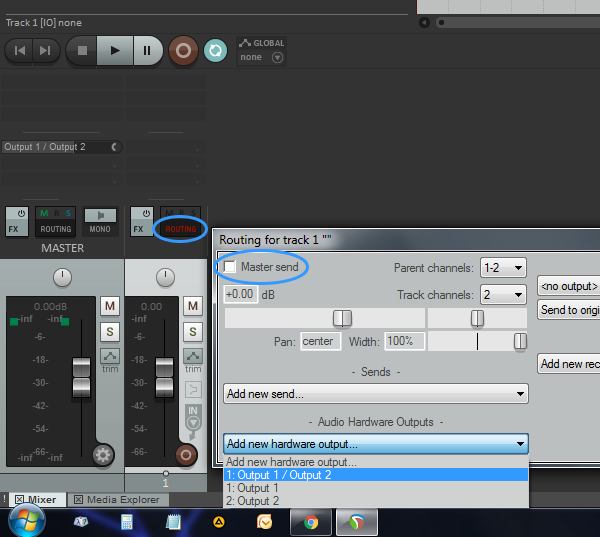Open the master track FX button
This screenshot has height=537, width=600.
[x=17, y=219]
